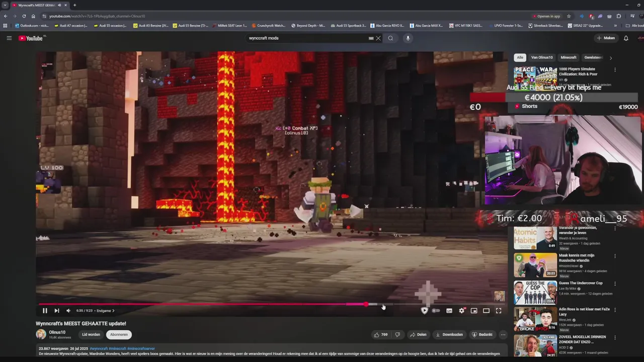644x362 pixels.
Task: Like the video with 769 likes
Action: [381, 334]
